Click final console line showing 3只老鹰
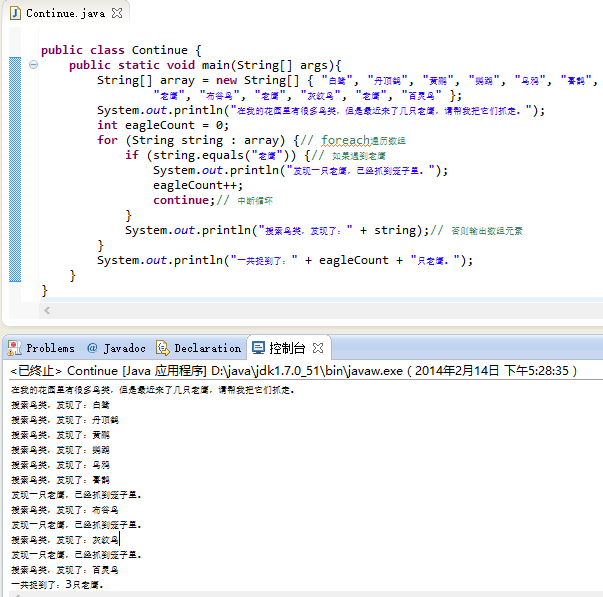This screenshot has height=597, width=603. click(57, 585)
